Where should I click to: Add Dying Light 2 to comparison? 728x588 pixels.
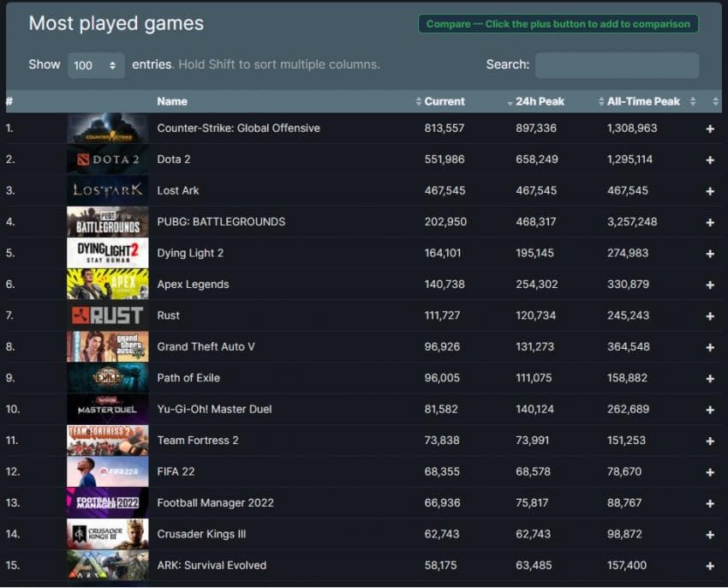[710, 254]
